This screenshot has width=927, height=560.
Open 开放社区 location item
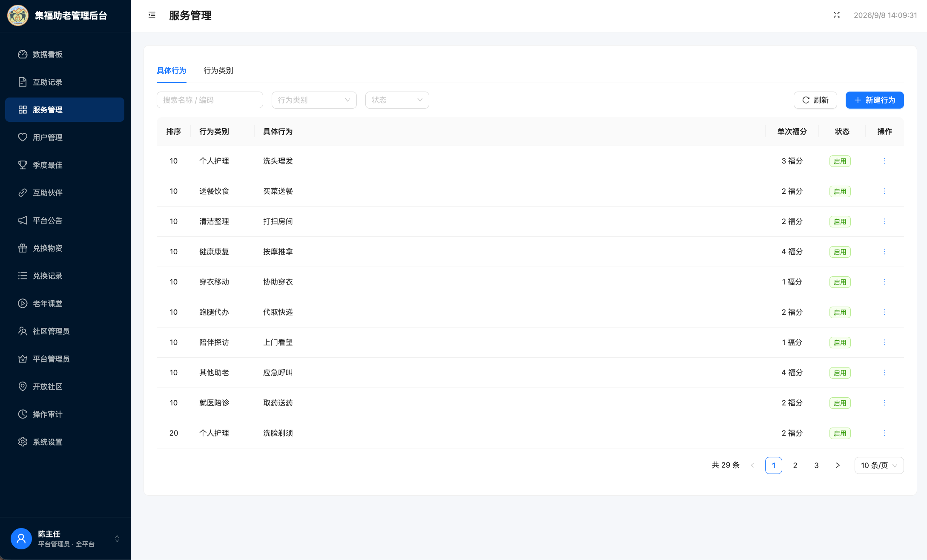pyautogui.click(x=65, y=387)
